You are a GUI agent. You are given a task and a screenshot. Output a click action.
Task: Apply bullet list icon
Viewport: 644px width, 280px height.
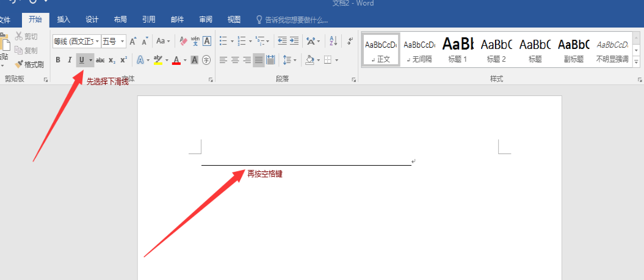coord(223,41)
